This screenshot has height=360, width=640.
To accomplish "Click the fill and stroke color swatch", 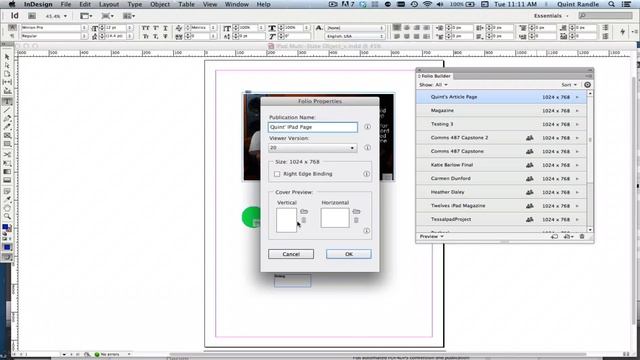I will click(7, 228).
